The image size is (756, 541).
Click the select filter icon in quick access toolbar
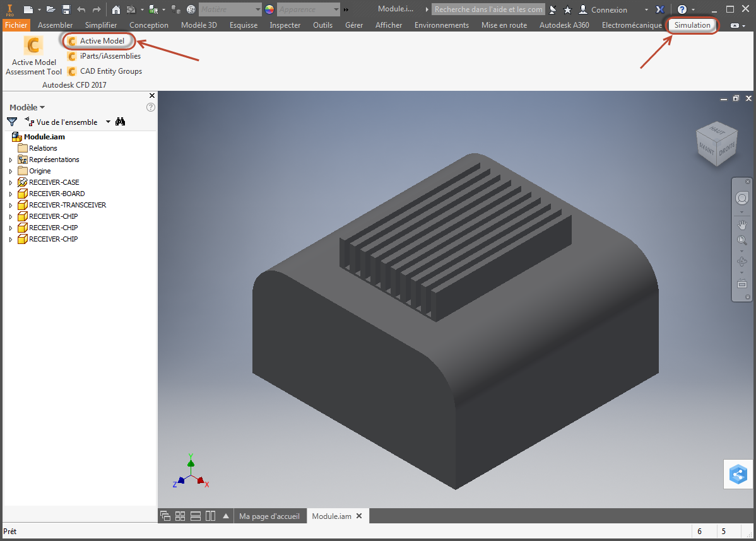132,9
